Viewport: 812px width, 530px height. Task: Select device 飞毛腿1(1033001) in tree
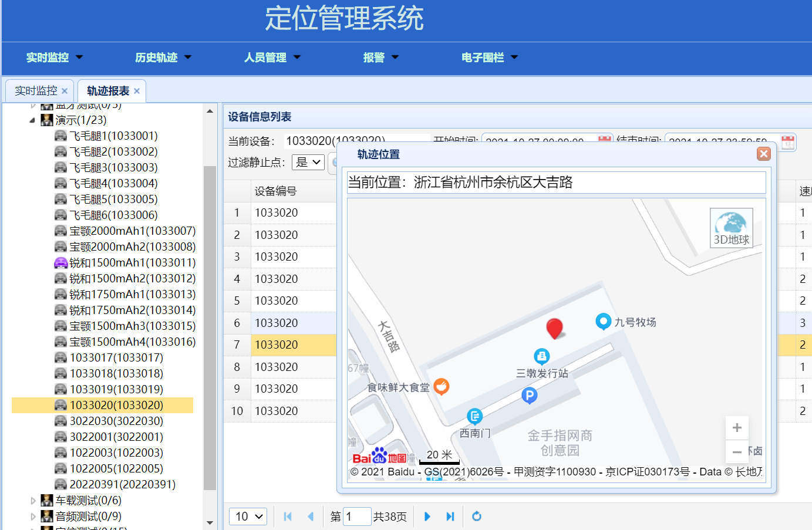click(x=113, y=136)
